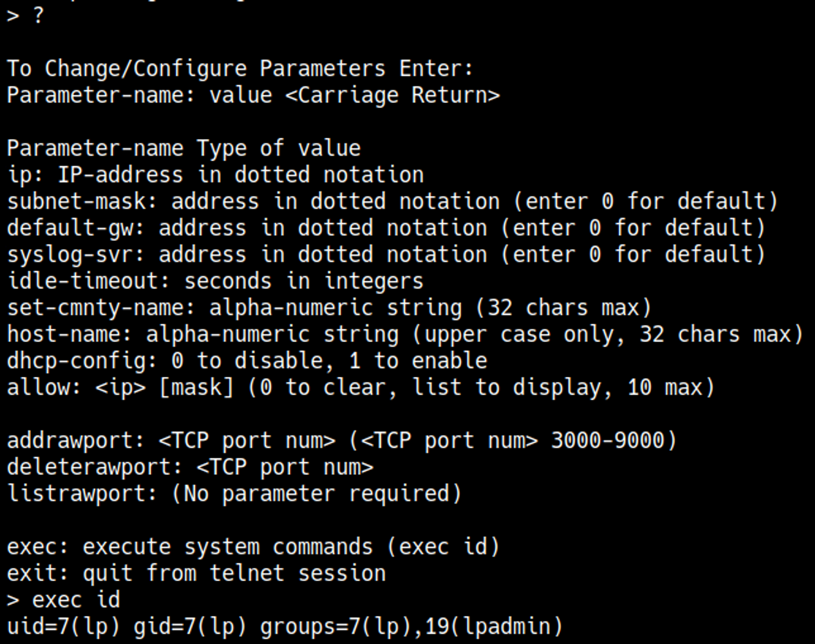Click the 'host-name:' parameter name
This screenshot has width=815, height=644.
tap(69, 334)
